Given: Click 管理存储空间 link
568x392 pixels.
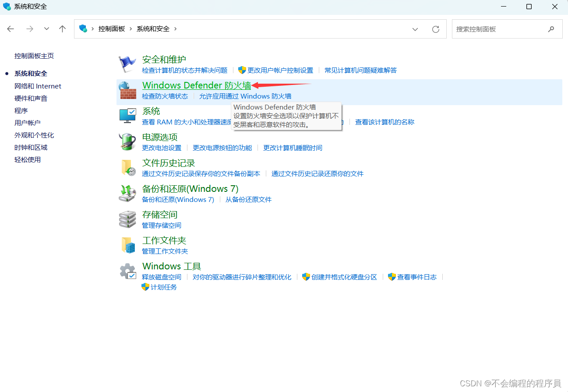Looking at the screenshot, I should tap(162, 226).
